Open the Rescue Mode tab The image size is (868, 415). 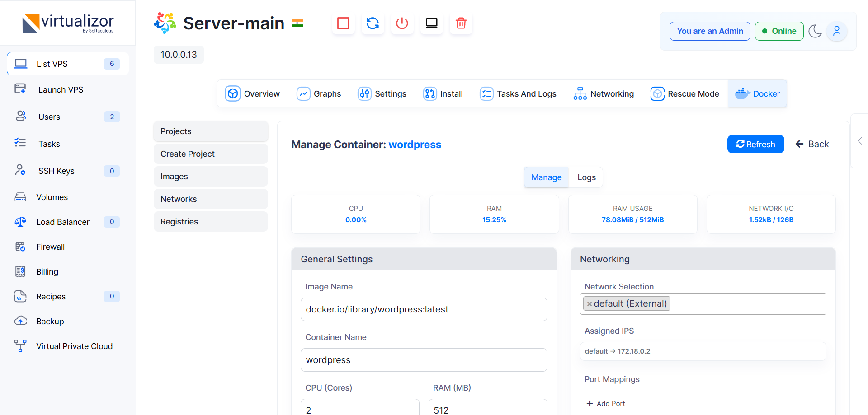pyautogui.click(x=684, y=93)
